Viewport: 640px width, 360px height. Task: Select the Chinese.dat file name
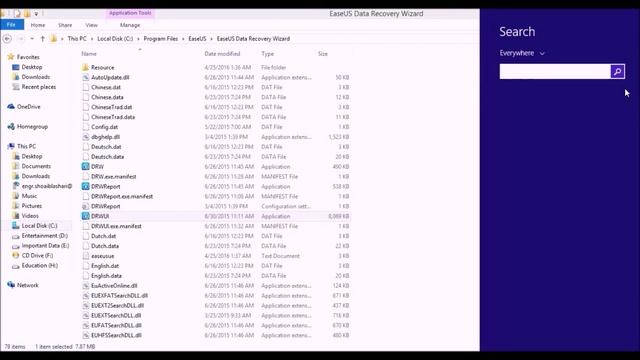pyautogui.click(x=106, y=87)
